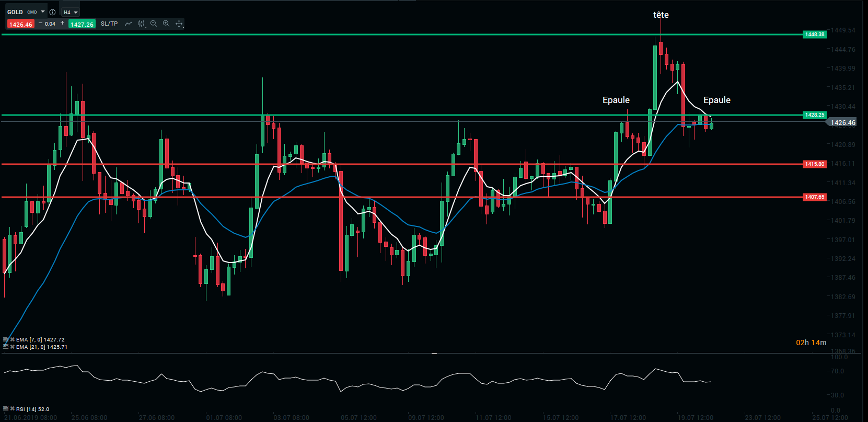The width and height of the screenshot is (868, 422).
Task: Show instrument information via info icon
Action: [x=52, y=12]
